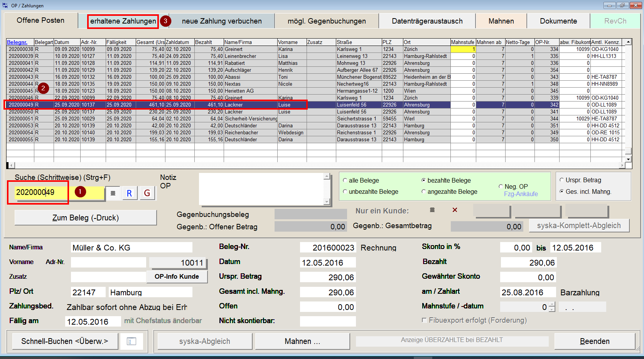The width and height of the screenshot is (644, 359).
Task: Open Dokumente tab
Action: click(558, 21)
